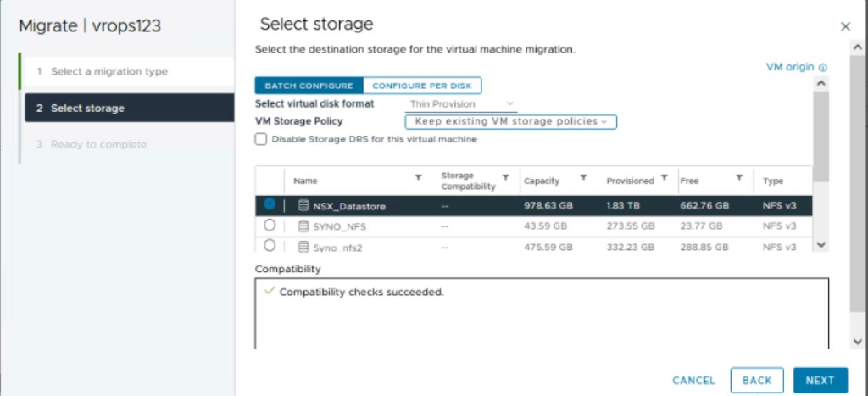
Task: Open the Storage Compatibility column filter
Action: point(505,177)
